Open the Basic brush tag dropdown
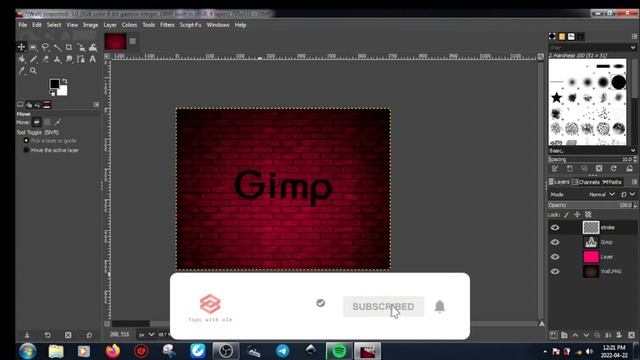The width and height of the screenshot is (640, 360). coord(633,151)
